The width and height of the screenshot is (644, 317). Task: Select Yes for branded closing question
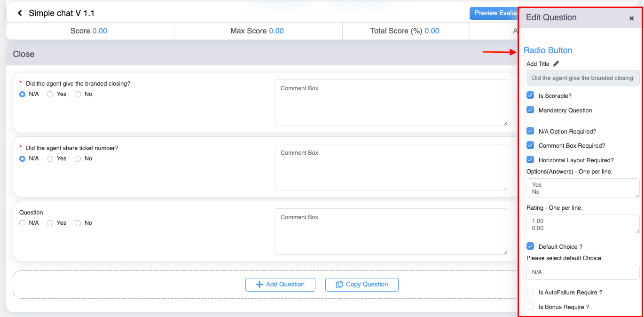(x=50, y=94)
